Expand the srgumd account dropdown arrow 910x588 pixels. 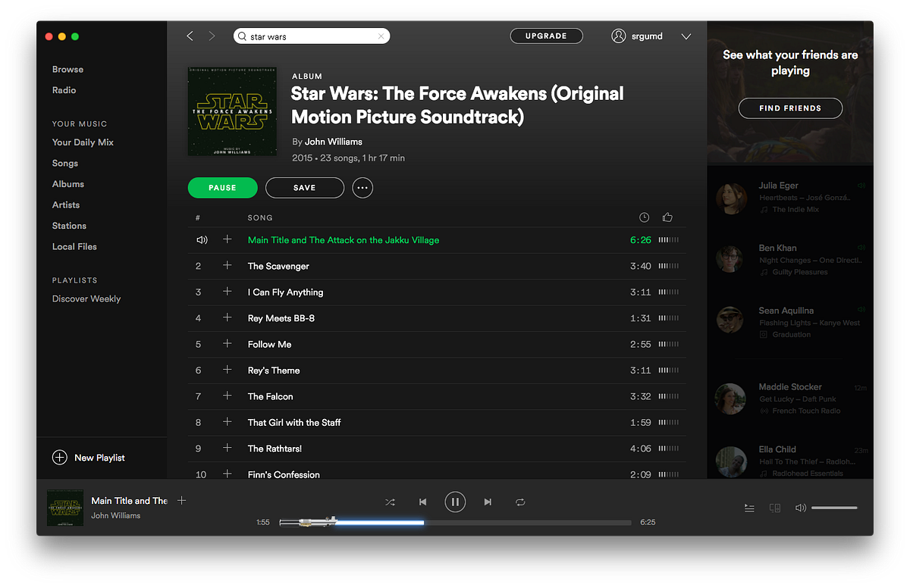click(x=686, y=36)
